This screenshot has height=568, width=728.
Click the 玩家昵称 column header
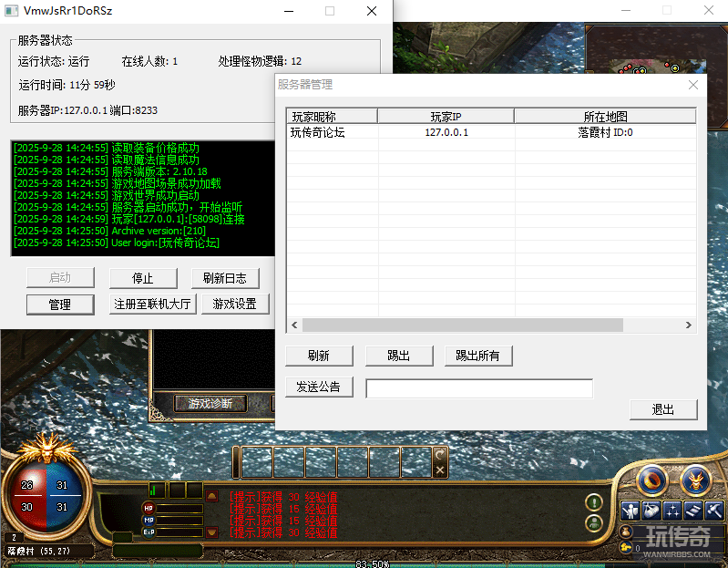333,116
